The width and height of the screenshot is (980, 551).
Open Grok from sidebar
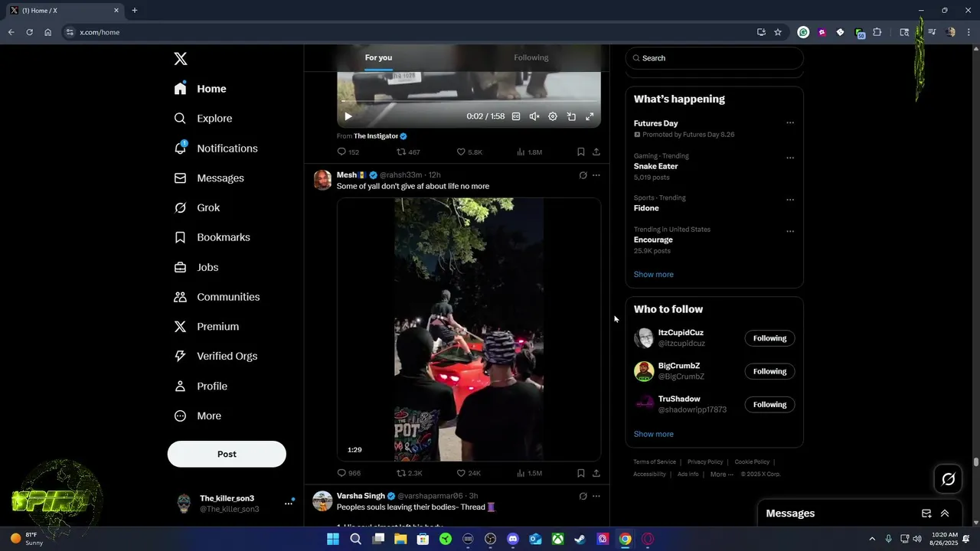(198, 208)
